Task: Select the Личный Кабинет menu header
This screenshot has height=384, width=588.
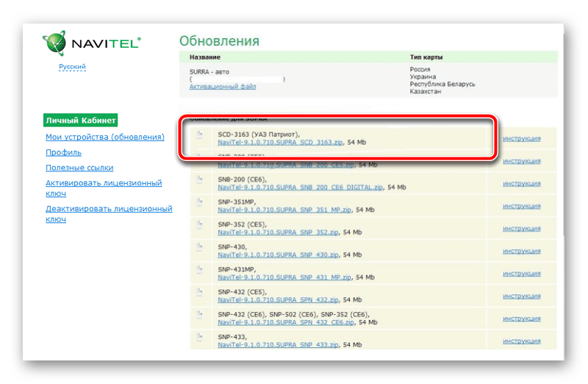Action: pyautogui.click(x=81, y=121)
